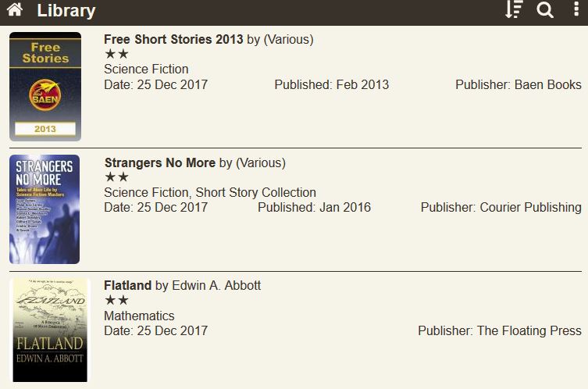Go to the Home screen icon
Image resolution: width=588 pixels, height=389 pixels.
click(x=15, y=11)
